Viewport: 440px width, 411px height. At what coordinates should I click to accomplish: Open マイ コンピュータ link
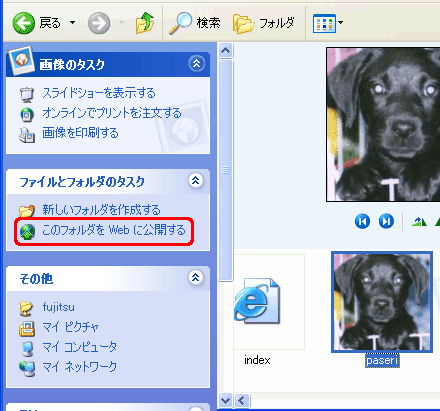coord(80,347)
